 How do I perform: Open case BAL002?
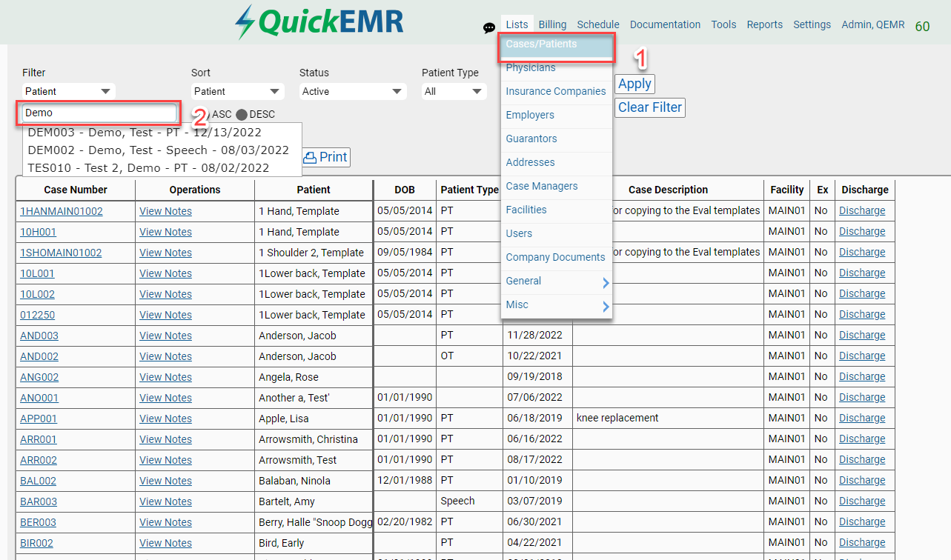38,481
